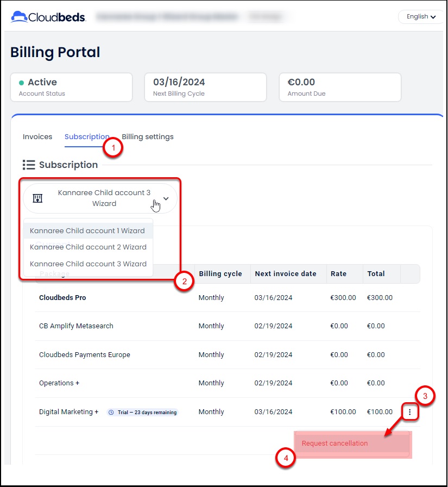Screen dimensions: 448x487
Task: Select Kannaree Child account 1 Wizard from list
Action: 88,230
